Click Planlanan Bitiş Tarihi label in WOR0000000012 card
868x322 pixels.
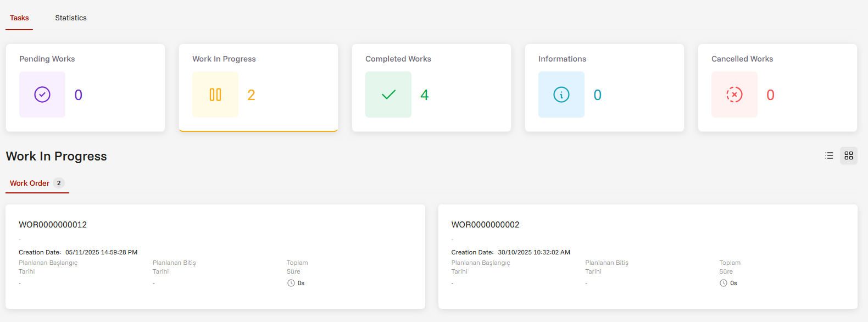[x=174, y=267]
